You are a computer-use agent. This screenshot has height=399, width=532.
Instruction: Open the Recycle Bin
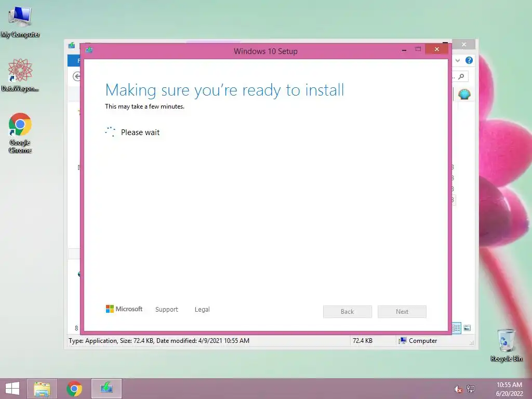[506, 345]
